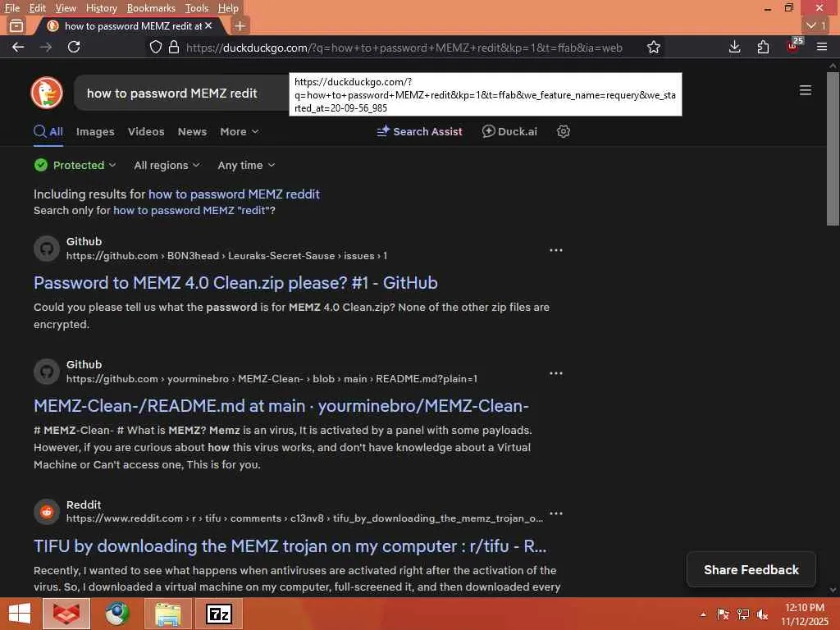The height and width of the screenshot is (630, 840).
Task: Open Firefox View button in tab strip
Action: coord(16,25)
